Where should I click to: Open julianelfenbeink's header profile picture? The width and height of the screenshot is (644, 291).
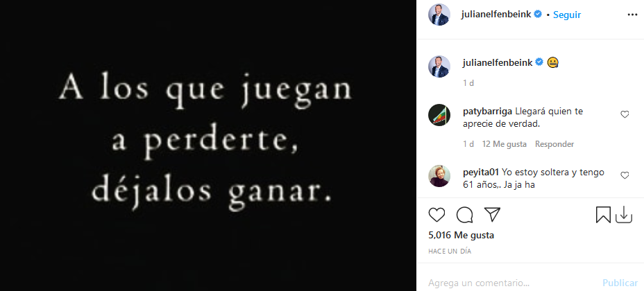[x=439, y=15]
